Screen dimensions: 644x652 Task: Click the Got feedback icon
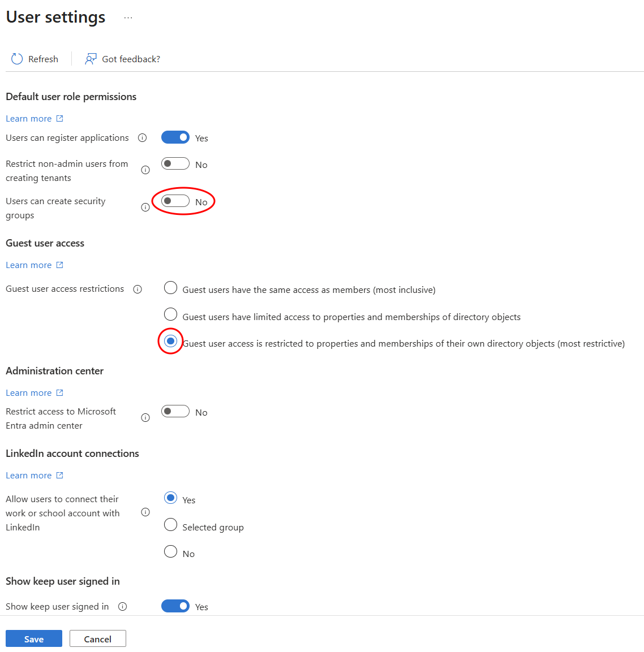tap(91, 59)
